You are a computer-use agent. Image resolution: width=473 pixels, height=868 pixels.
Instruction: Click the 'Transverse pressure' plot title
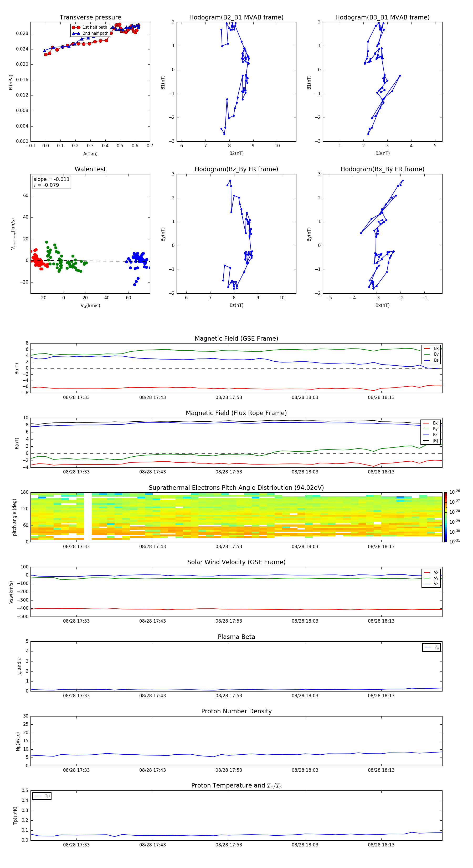90,18
